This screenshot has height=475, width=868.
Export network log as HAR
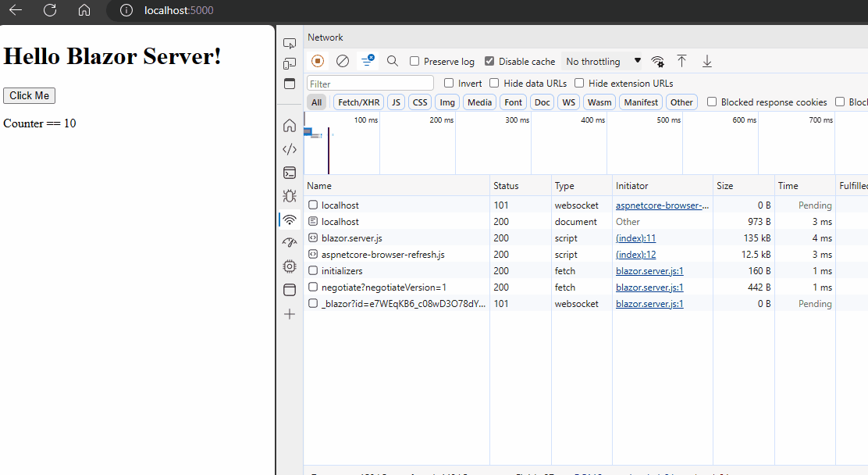tap(706, 61)
